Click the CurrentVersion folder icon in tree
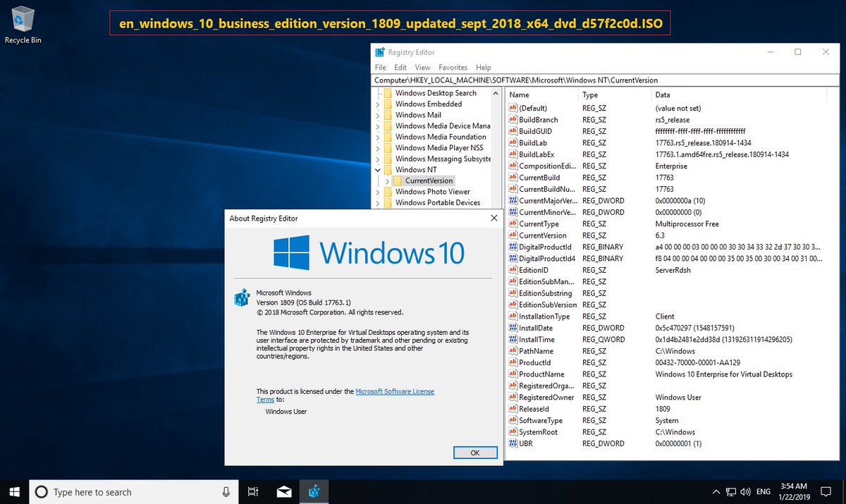Viewport: 846px width, 504px height. click(x=398, y=180)
